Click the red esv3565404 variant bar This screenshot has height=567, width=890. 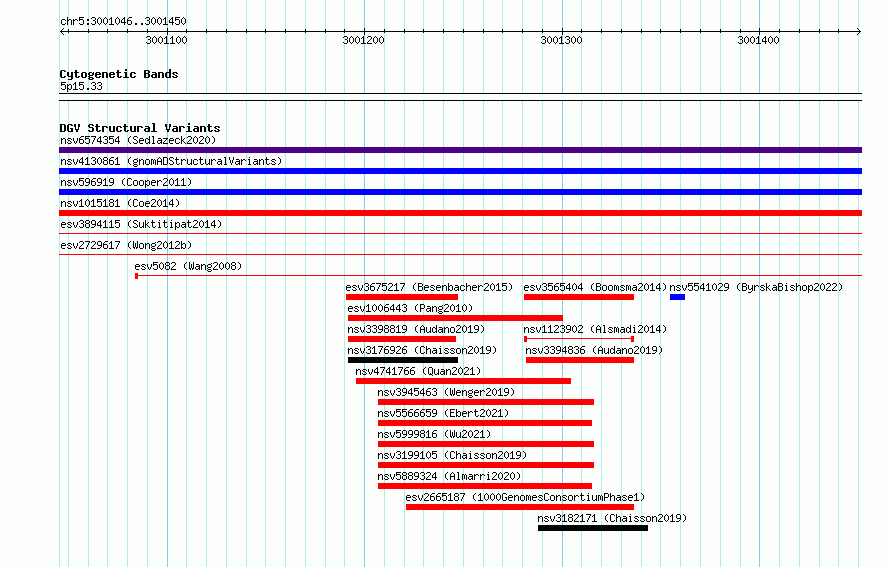point(579,297)
